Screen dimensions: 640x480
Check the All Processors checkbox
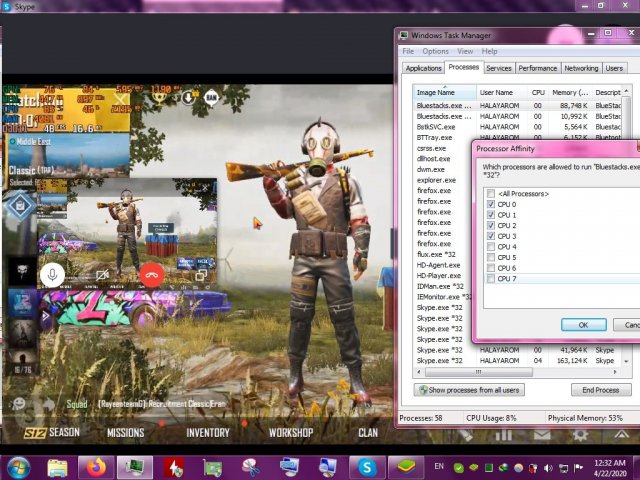pos(490,193)
